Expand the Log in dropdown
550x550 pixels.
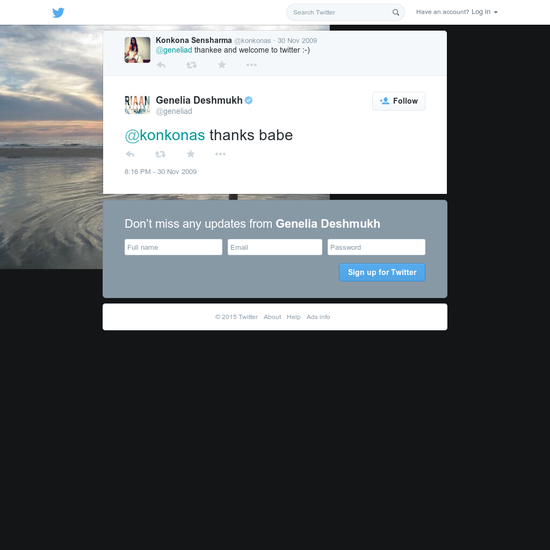pos(484,12)
